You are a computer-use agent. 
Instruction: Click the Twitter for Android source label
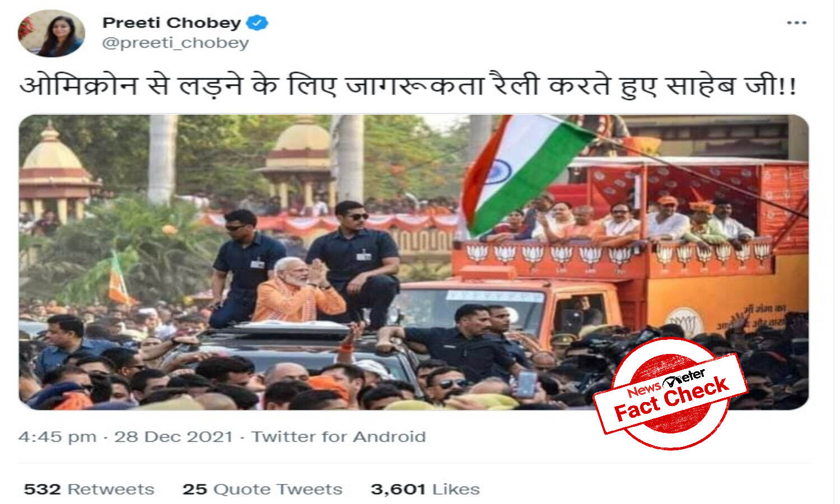point(338,437)
